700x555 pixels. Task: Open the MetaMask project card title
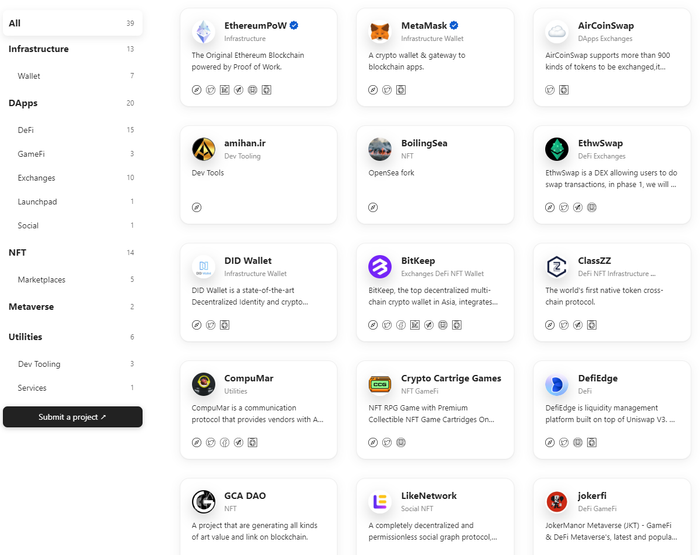pos(424,26)
